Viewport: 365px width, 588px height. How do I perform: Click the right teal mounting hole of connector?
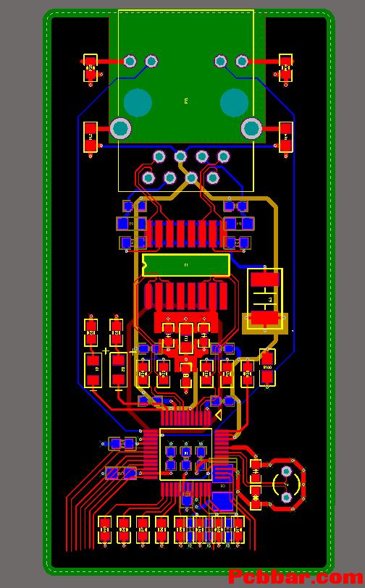234,102
